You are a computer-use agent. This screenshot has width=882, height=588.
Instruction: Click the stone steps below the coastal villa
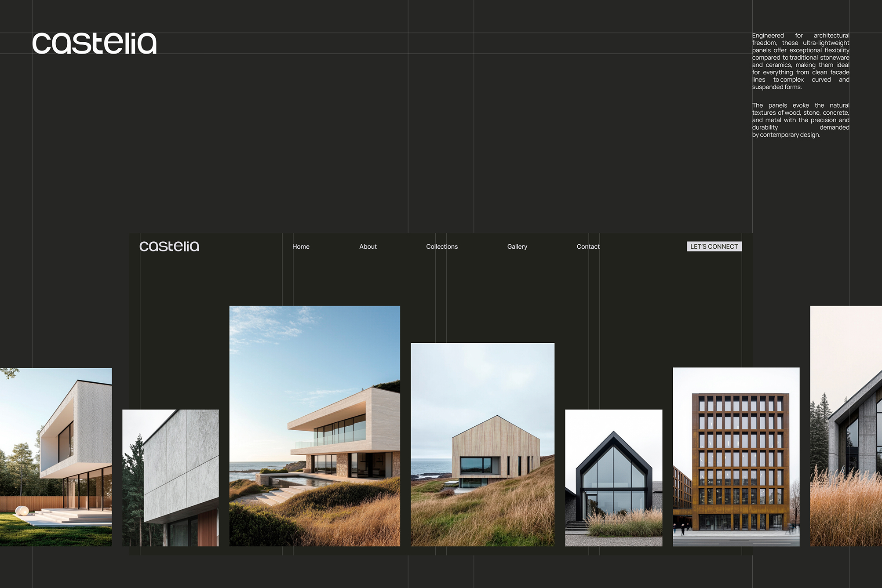(276, 495)
